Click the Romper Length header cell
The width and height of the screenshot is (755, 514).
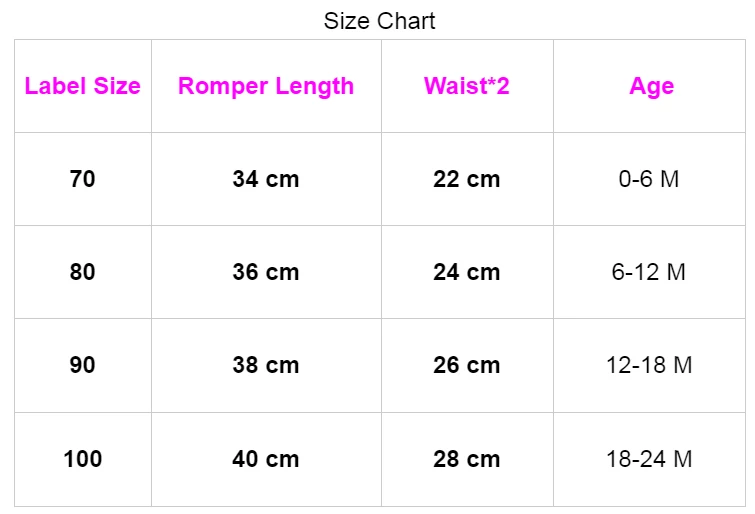[266, 86]
